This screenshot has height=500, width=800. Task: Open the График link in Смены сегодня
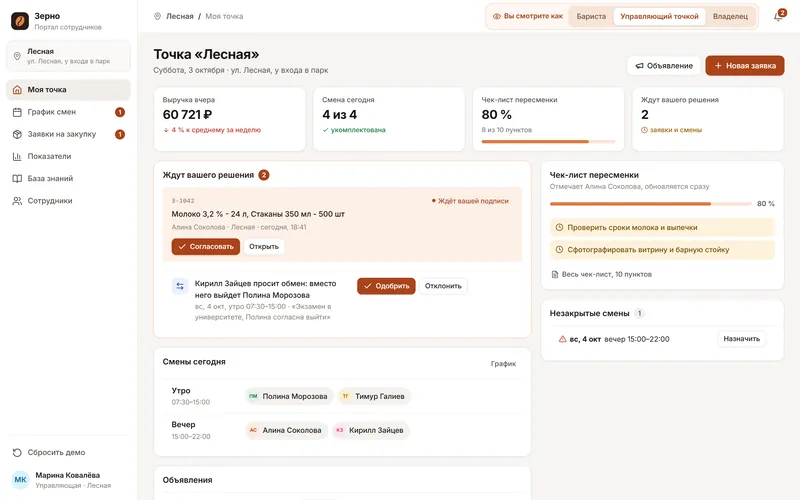click(503, 364)
